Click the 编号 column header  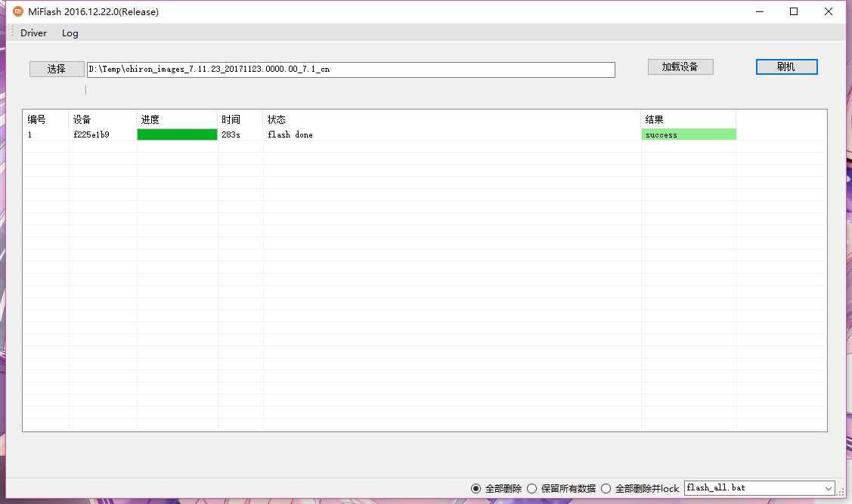pyautogui.click(x=37, y=119)
